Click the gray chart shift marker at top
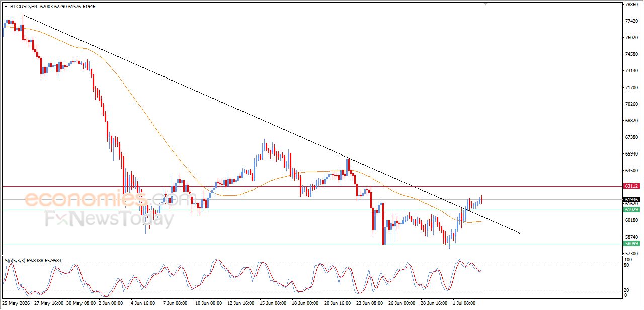This screenshot has height=310, width=644. click(x=485, y=4)
